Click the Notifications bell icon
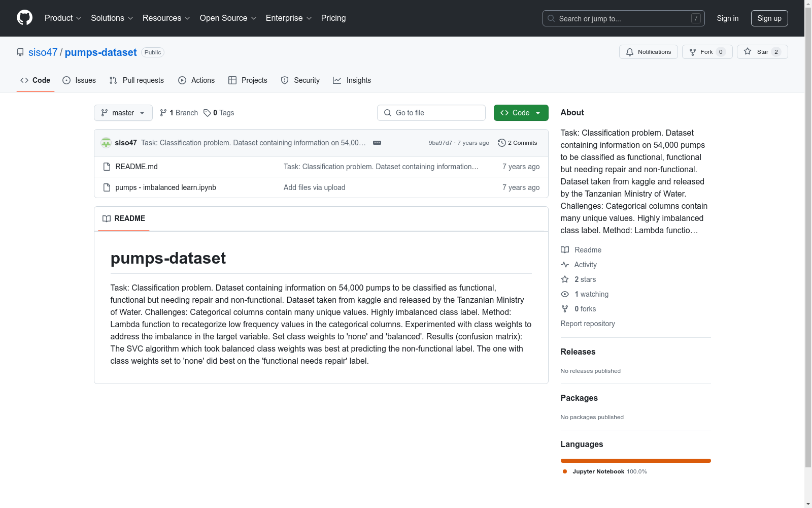The height and width of the screenshot is (508, 812). click(630, 52)
